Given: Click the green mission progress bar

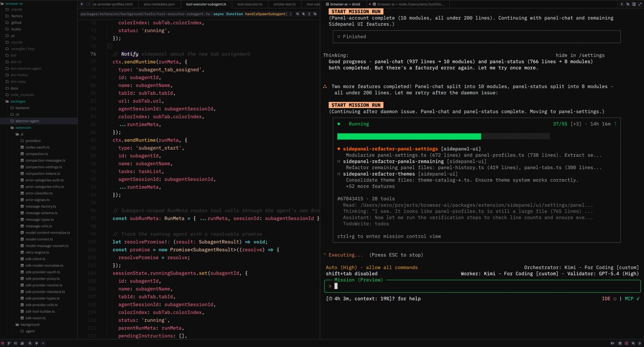Looking at the screenshot, I should click(x=409, y=136).
